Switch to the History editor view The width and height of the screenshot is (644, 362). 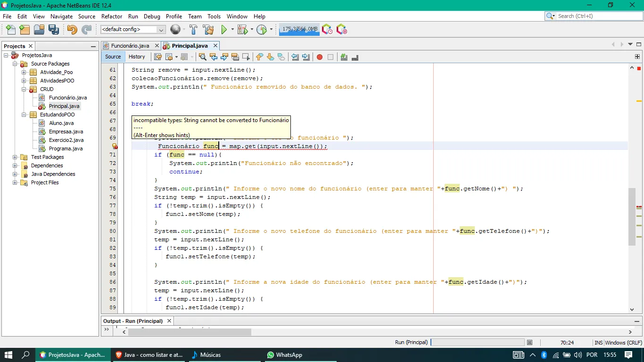coord(137,57)
